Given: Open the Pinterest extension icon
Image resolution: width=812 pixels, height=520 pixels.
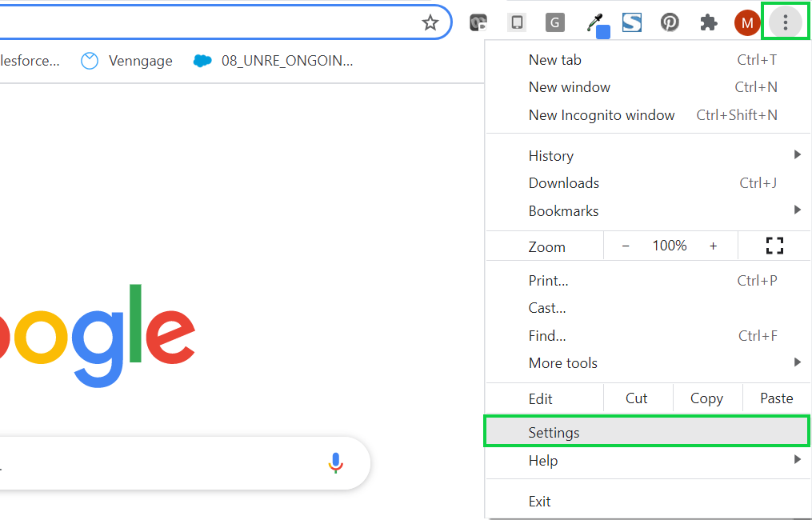Looking at the screenshot, I should point(670,22).
